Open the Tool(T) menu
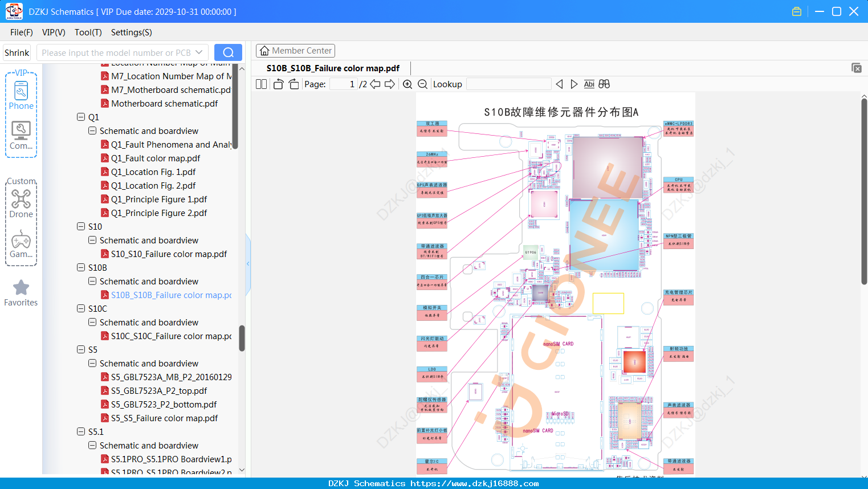Image resolution: width=868 pixels, height=489 pixels. click(88, 32)
